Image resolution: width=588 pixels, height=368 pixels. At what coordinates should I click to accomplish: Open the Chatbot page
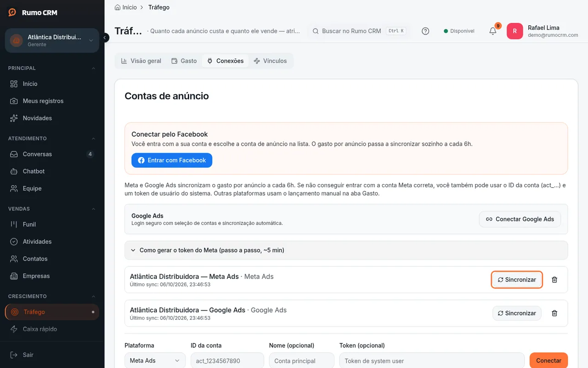click(x=52, y=171)
